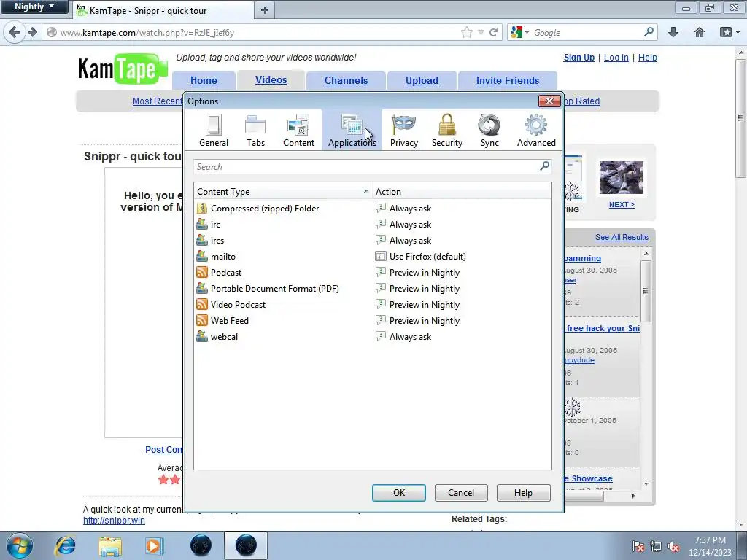Close the Options dialog
Viewport: 747px width, 560px height.
(549, 101)
